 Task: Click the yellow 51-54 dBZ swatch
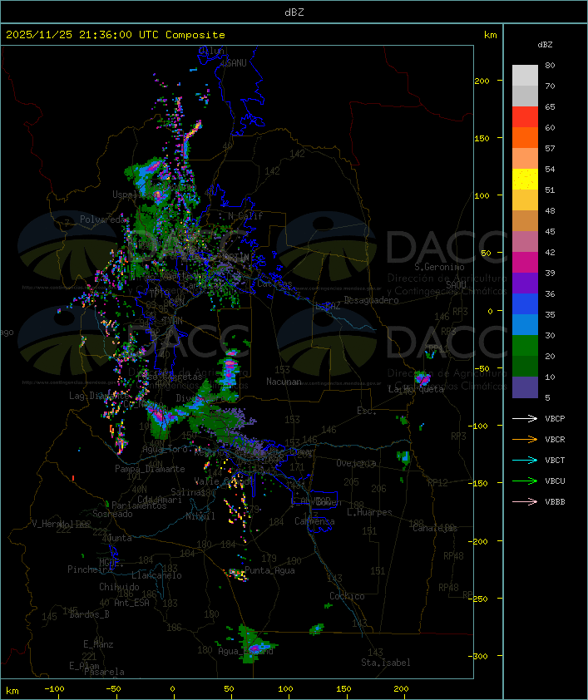point(525,180)
